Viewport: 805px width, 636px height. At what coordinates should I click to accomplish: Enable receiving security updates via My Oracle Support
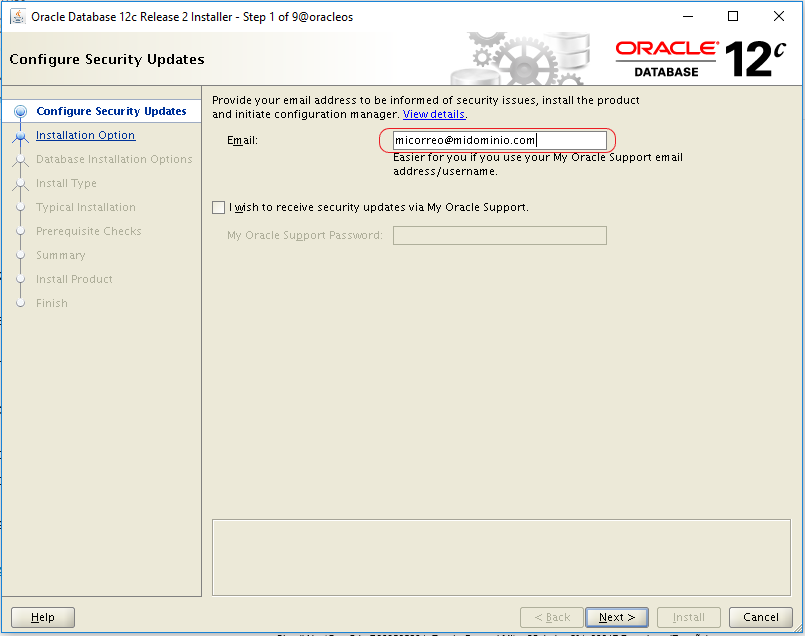(219, 207)
